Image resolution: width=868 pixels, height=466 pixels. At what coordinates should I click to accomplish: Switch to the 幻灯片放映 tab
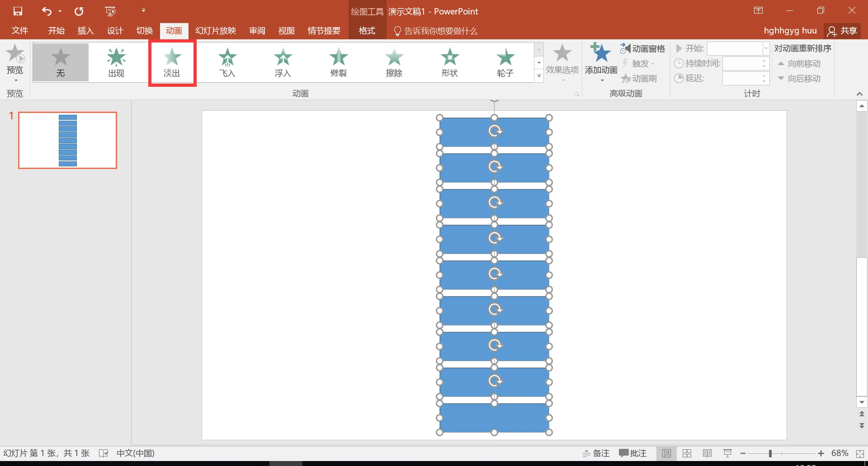pos(216,31)
